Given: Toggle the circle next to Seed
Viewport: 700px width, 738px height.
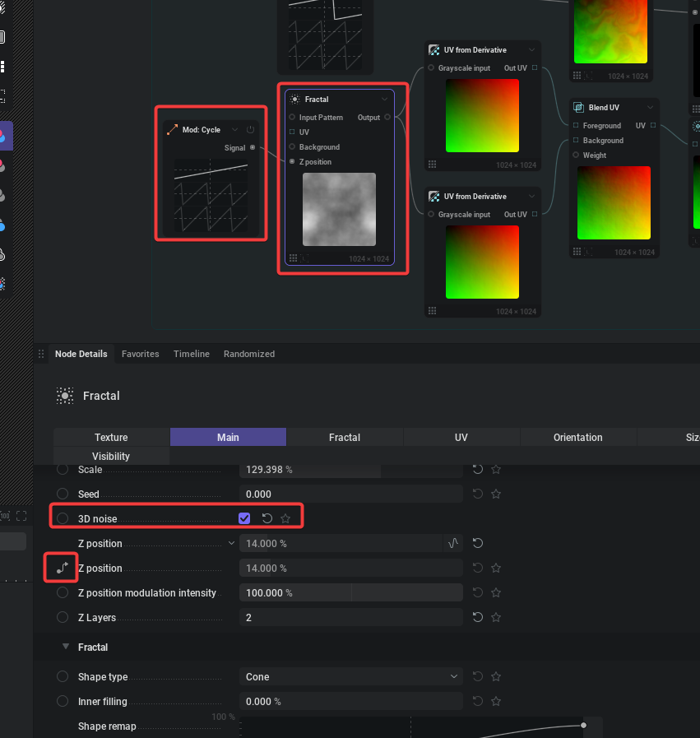Looking at the screenshot, I should pos(63,494).
